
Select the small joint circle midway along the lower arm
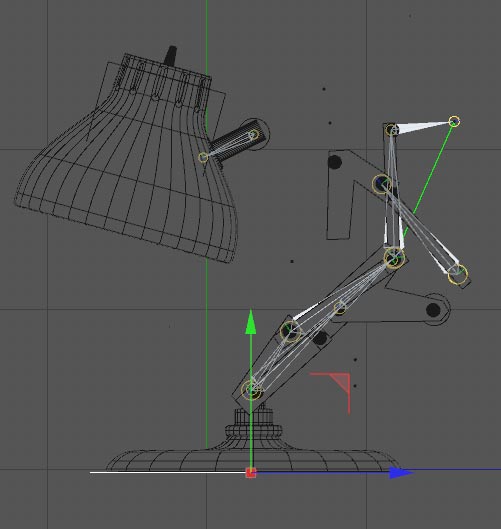click(340, 308)
